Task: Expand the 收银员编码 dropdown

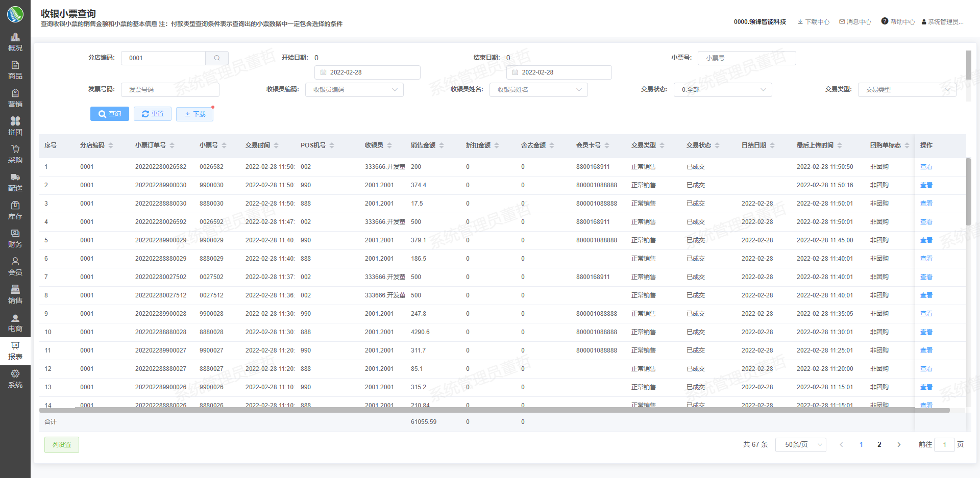Action: click(354, 90)
